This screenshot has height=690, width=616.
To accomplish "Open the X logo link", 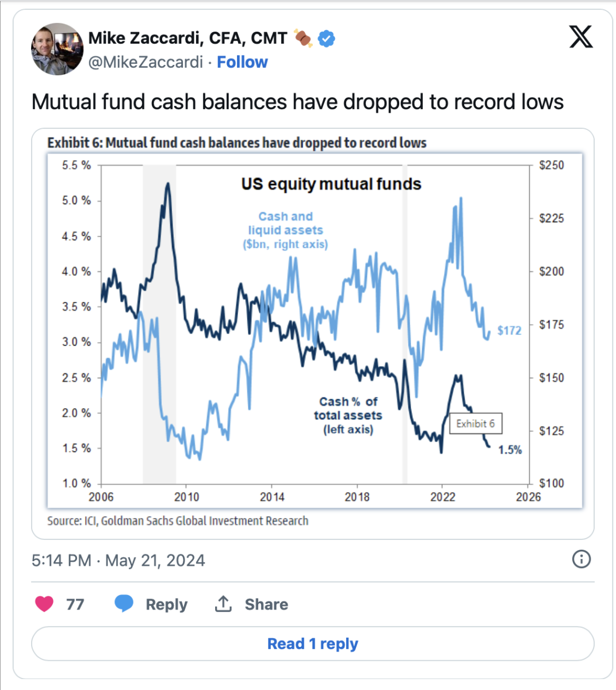I will click(580, 38).
